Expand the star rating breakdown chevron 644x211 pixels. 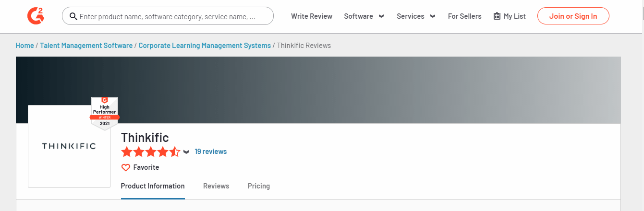click(x=186, y=152)
